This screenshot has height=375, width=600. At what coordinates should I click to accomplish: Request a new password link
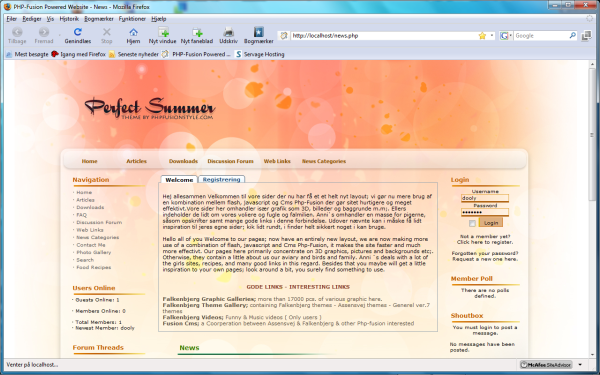[485, 259]
